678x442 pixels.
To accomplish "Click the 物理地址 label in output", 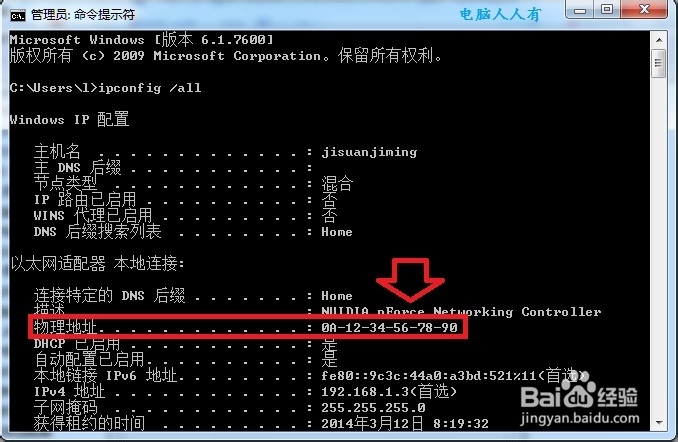I will point(65,327).
